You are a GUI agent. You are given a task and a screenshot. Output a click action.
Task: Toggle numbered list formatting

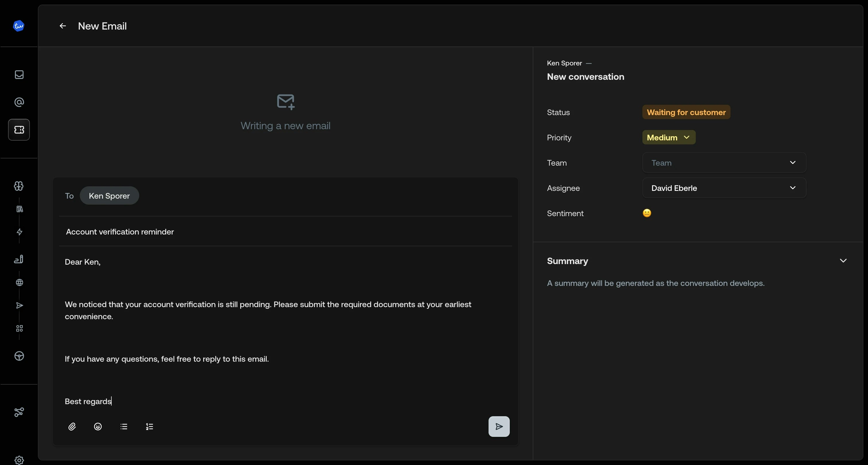tap(149, 426)
